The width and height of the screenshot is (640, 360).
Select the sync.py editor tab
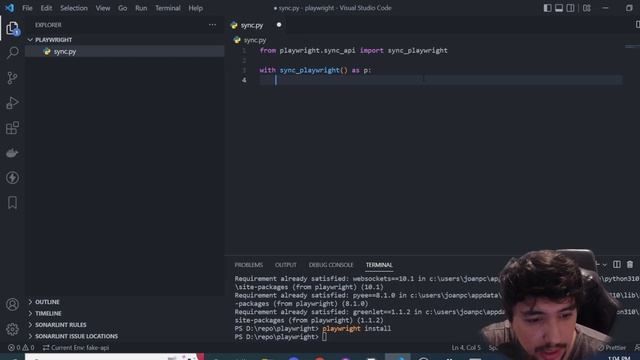(252, 25)
